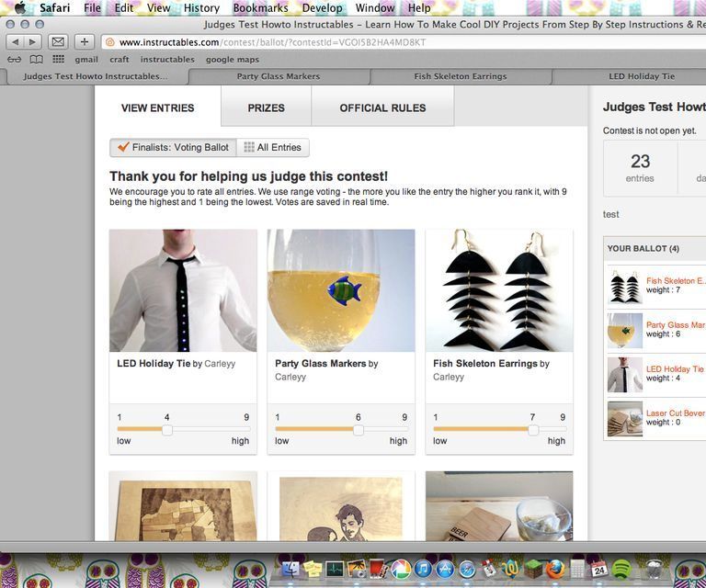Viewport: 706px width, 588px height.
Task: Go back with Safari's back arrow
Action: (x=16, y=42)
